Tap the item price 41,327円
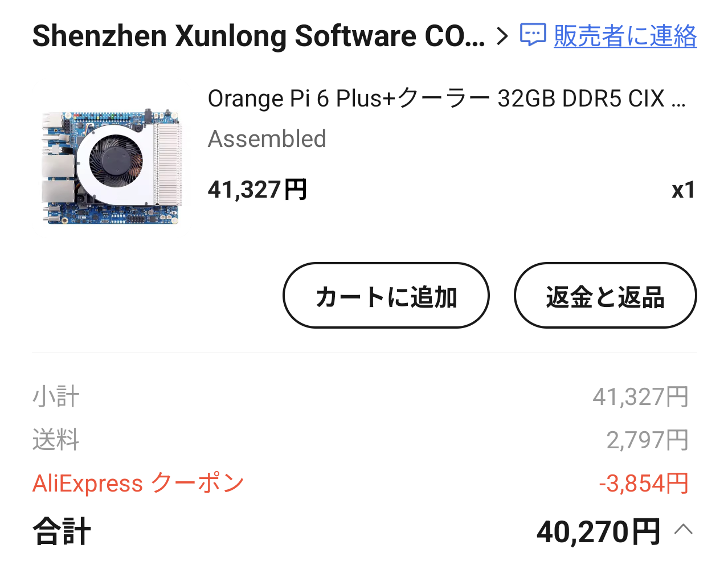The height and width of the screenshot is (569, 728). coord(257,189)
